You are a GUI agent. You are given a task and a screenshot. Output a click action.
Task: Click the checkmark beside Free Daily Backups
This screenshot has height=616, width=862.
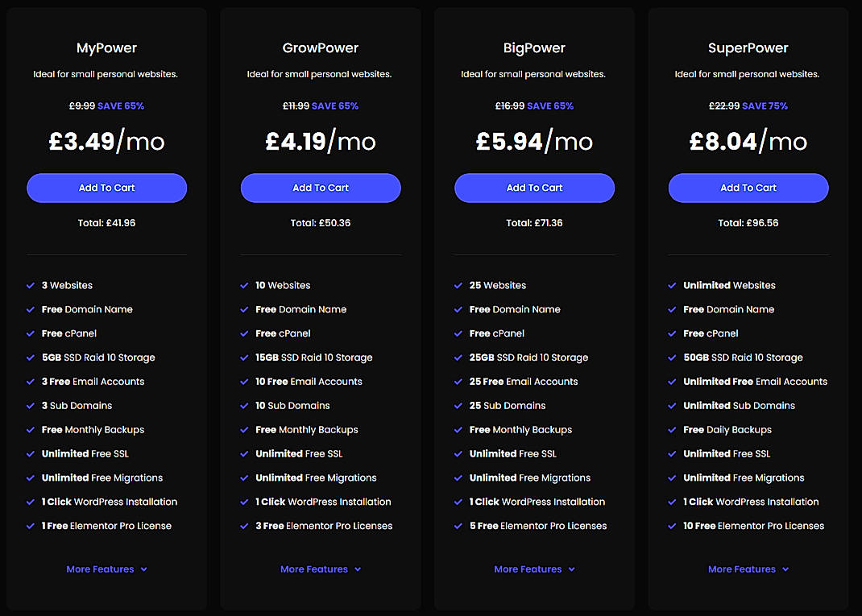(x=672, y=429)
